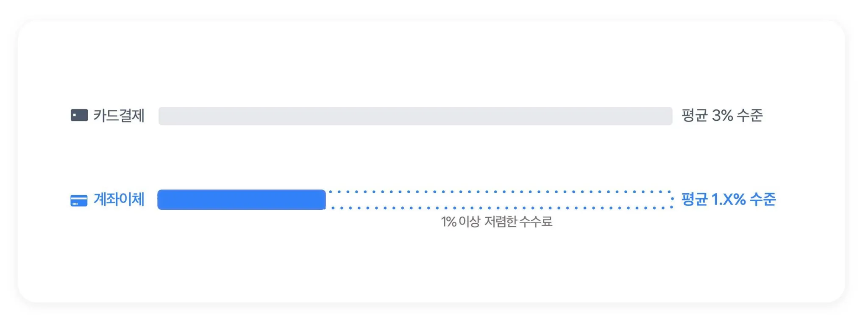Image resolution: width=868 pixels, height=322 pixels.
Task: Click the 3% figure in the gray label
Action: (x=722, y=115)
